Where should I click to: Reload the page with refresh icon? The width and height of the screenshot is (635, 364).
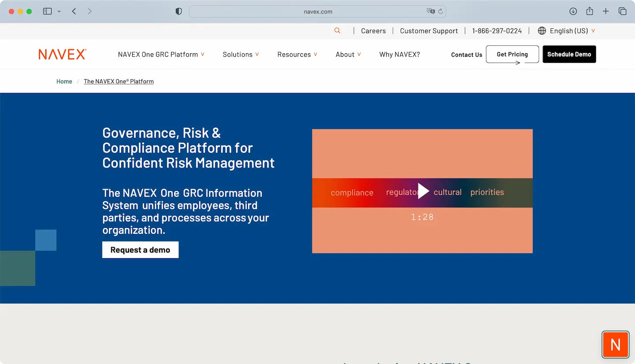(441, 11)
